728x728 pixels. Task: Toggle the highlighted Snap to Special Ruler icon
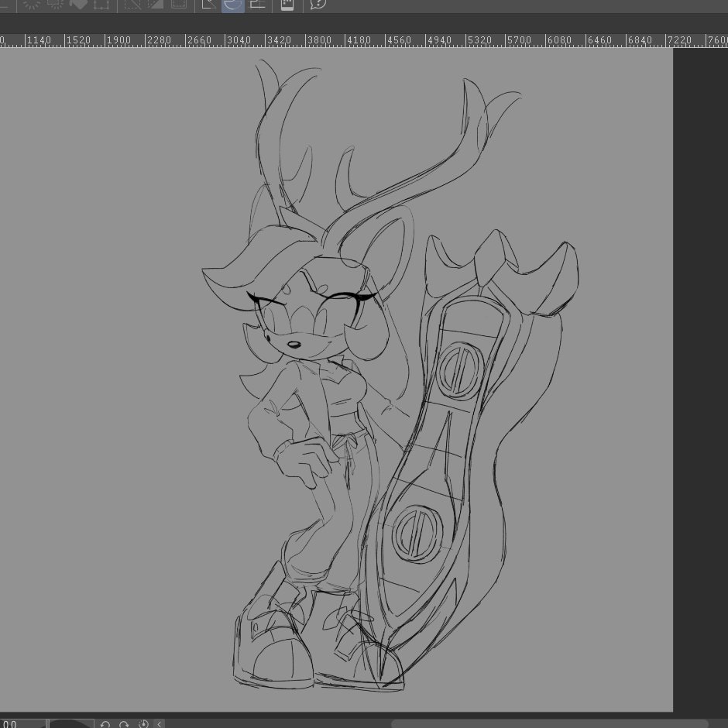tap(232, 5)
